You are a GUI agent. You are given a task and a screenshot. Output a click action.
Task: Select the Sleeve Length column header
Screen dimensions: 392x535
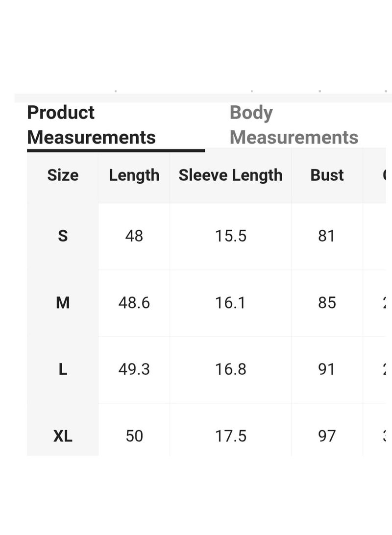click(x=231, y=175)
